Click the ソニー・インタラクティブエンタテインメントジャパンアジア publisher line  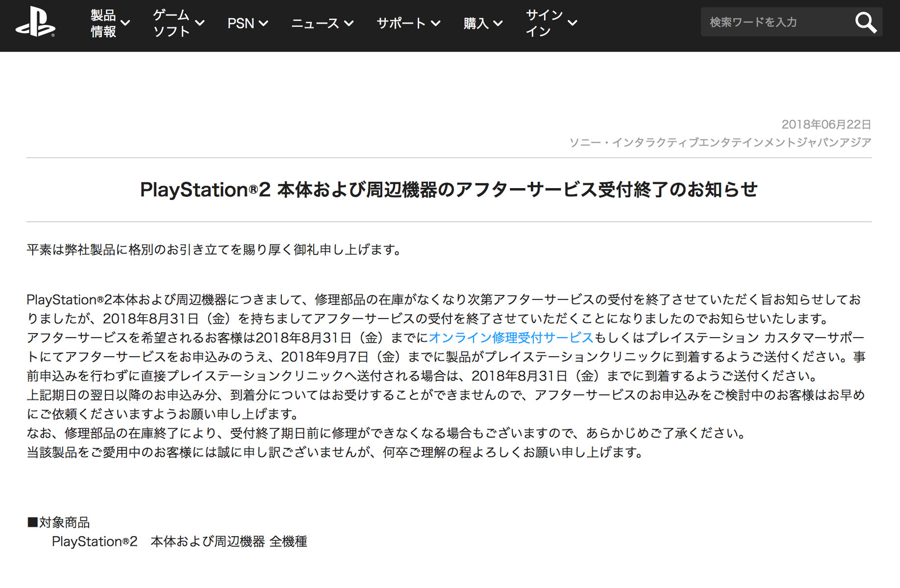click(720, 143)
